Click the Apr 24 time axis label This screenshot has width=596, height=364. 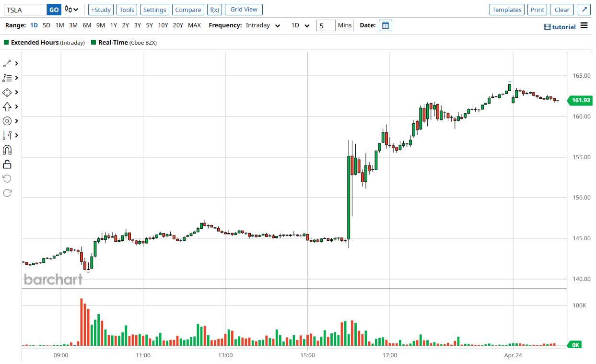(x=513, y=355)
